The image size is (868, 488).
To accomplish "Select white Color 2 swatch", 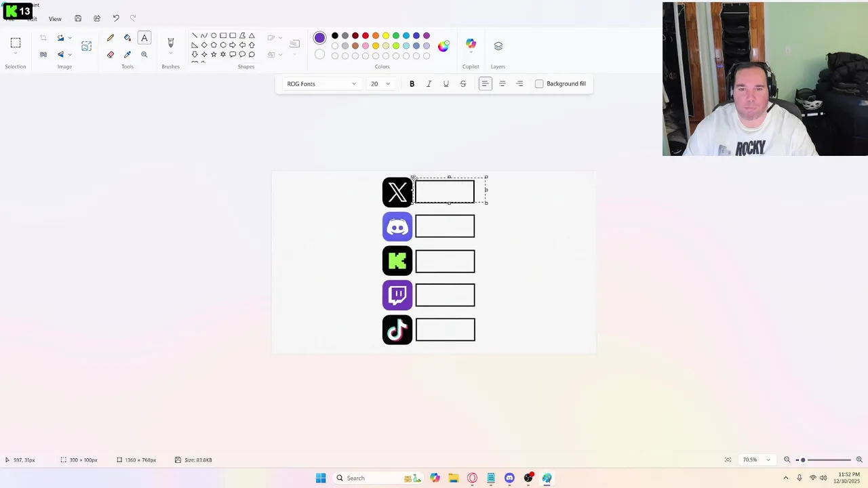I will (x=319, y=54).
